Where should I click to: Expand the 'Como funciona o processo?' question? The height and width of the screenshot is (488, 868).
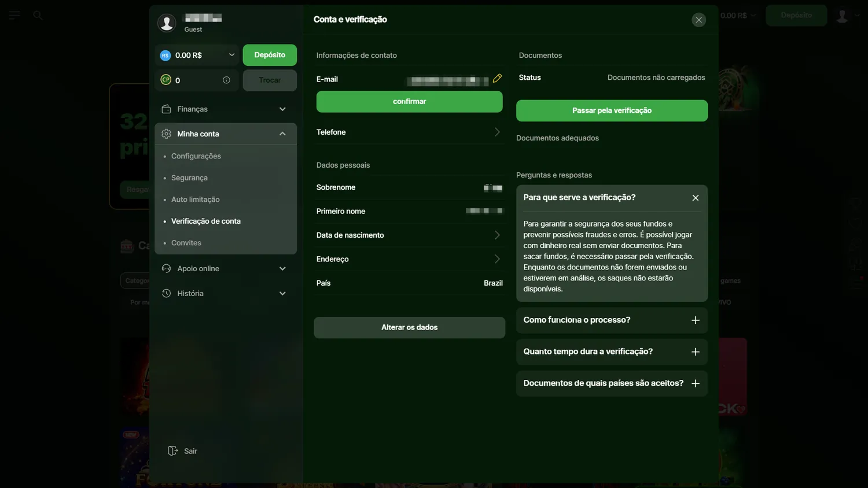pyautogui.click(x=696, y=320)
